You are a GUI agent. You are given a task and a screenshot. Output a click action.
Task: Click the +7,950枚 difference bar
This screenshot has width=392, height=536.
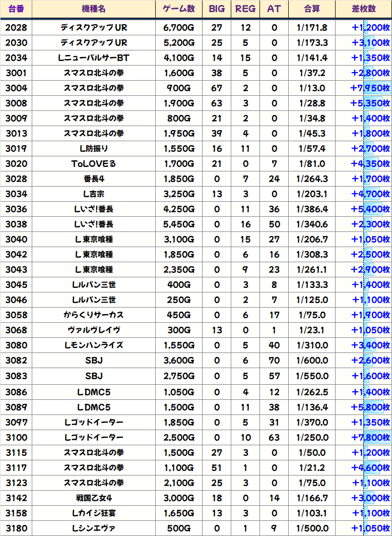point(377,88)
